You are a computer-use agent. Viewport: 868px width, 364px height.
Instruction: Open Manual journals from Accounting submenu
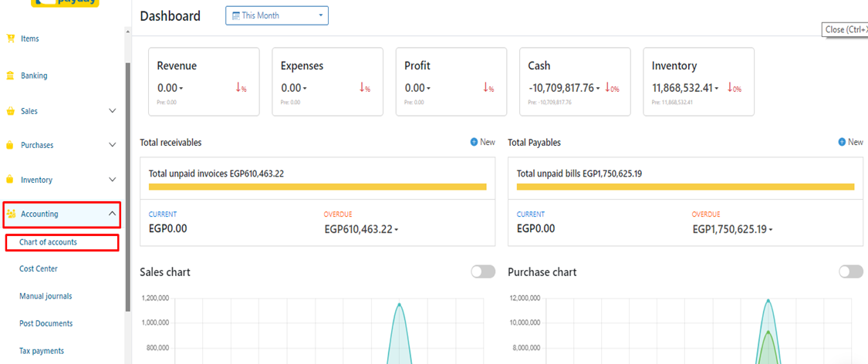46,296
